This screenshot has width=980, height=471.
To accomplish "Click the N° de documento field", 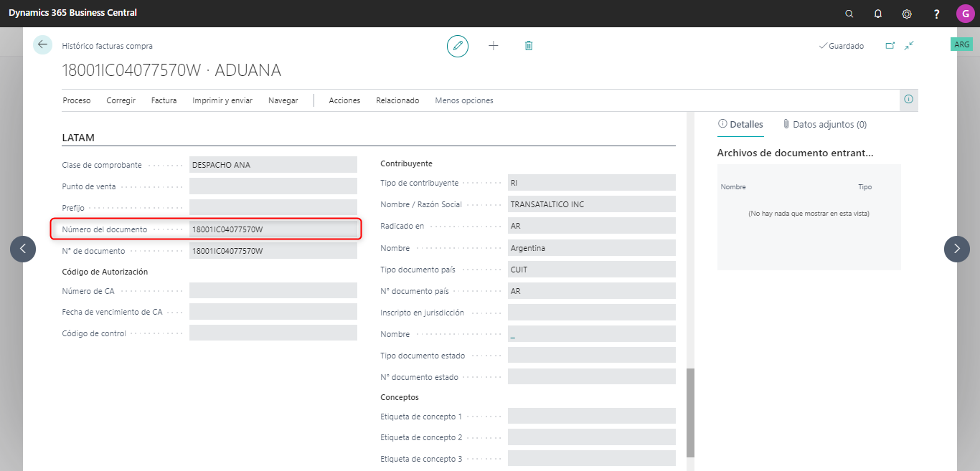I will pos(273,251).
